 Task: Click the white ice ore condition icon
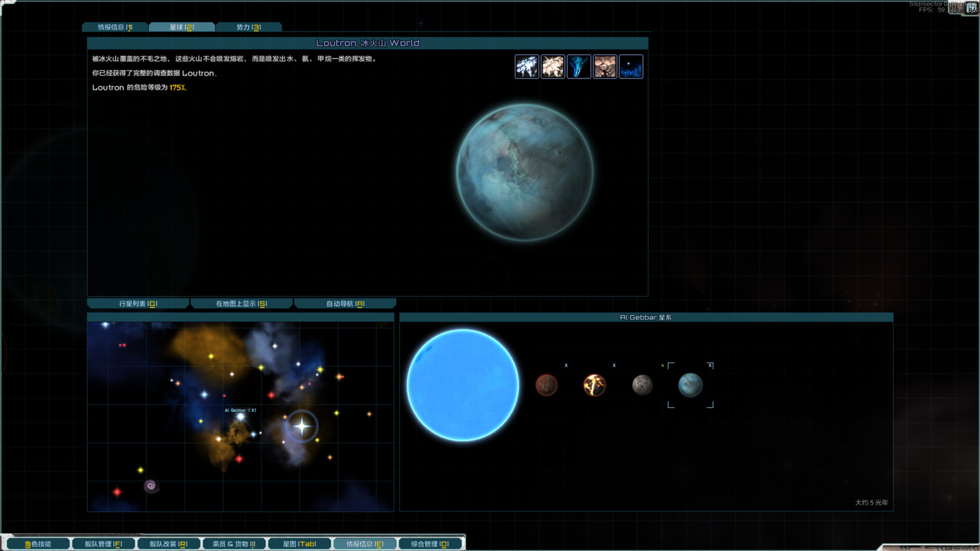coord(527,67)
